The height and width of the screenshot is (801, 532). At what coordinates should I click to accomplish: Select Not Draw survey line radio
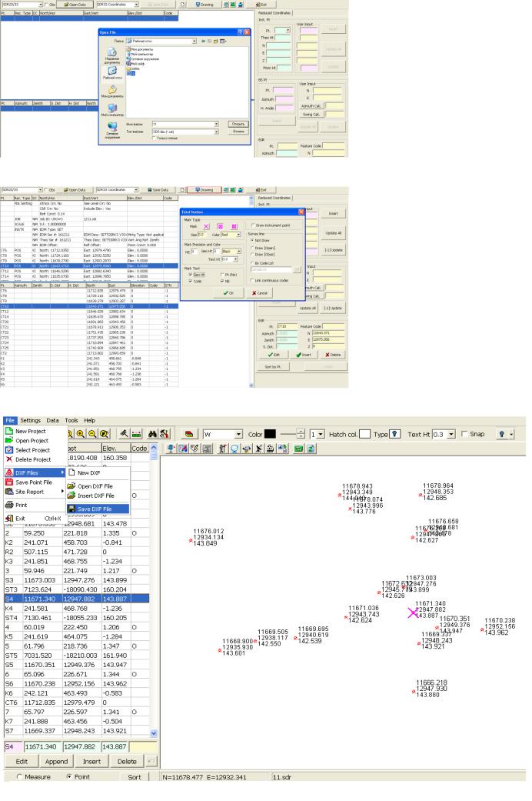(253, 240)
